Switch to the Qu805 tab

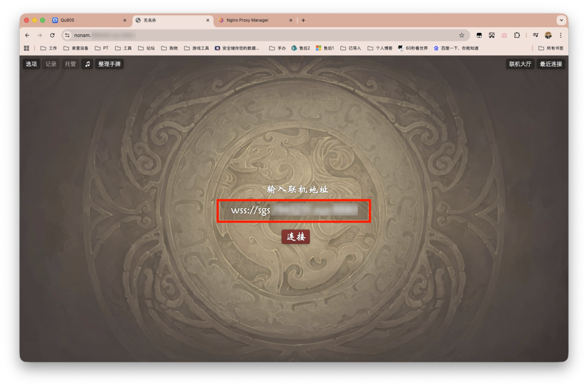click(x=90, y=20)
